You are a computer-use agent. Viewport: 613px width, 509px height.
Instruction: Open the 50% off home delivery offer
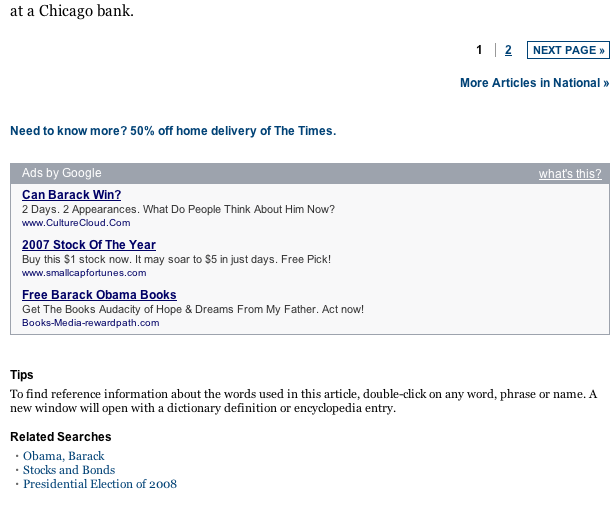(x=173, y=131)
